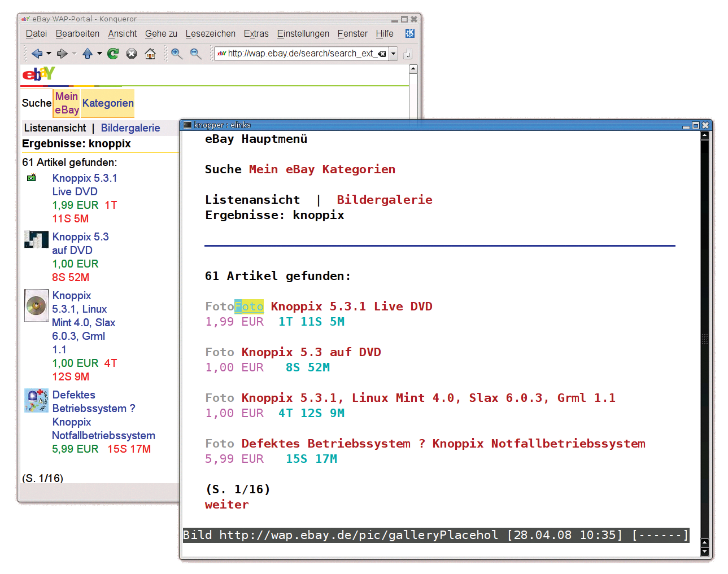Clear the URL location bar
The width and height of the screenshot is (728, 574).
[x=382, y=54]
